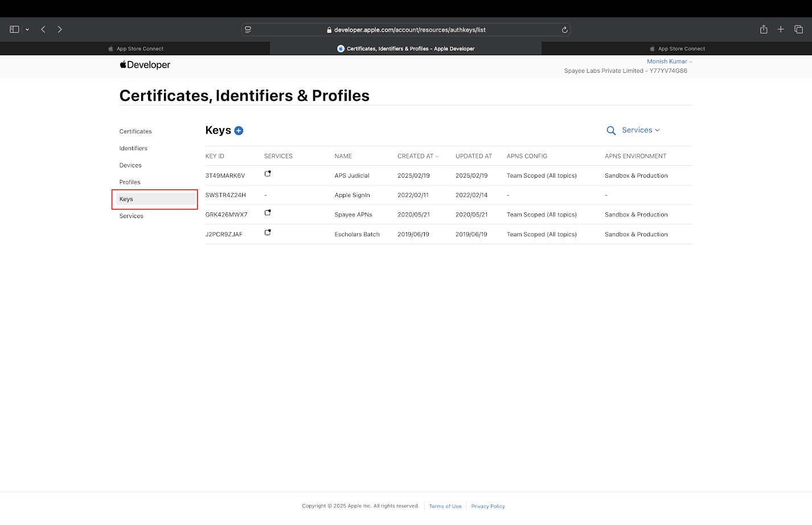Open the Terms of Use link
Screen dimensions: 812x525
coord(445,506)
